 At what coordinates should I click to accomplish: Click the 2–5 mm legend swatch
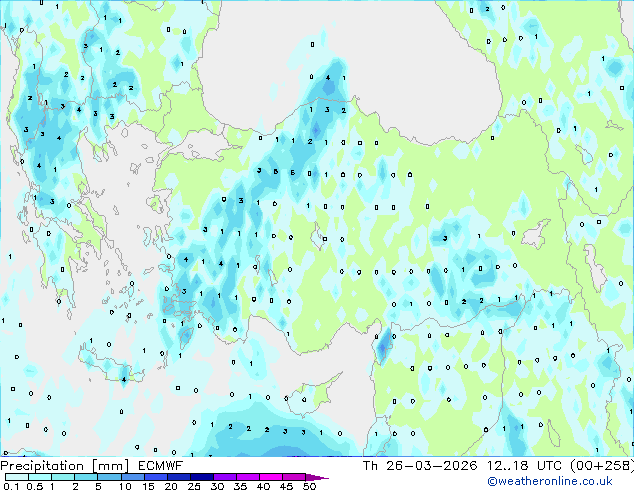pyautogui.click(x=86, y=477)
